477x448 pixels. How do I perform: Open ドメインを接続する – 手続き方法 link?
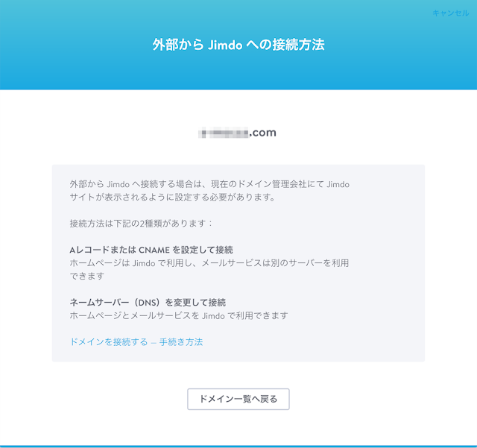pyautogui.click(x=136, y=342)
